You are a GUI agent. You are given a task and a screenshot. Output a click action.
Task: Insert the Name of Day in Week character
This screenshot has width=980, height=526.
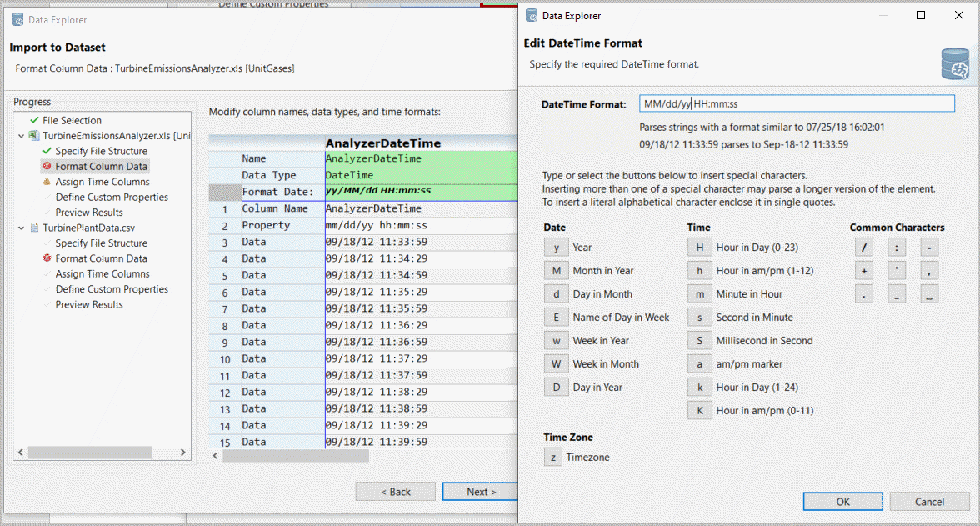(x=556, y=318)
